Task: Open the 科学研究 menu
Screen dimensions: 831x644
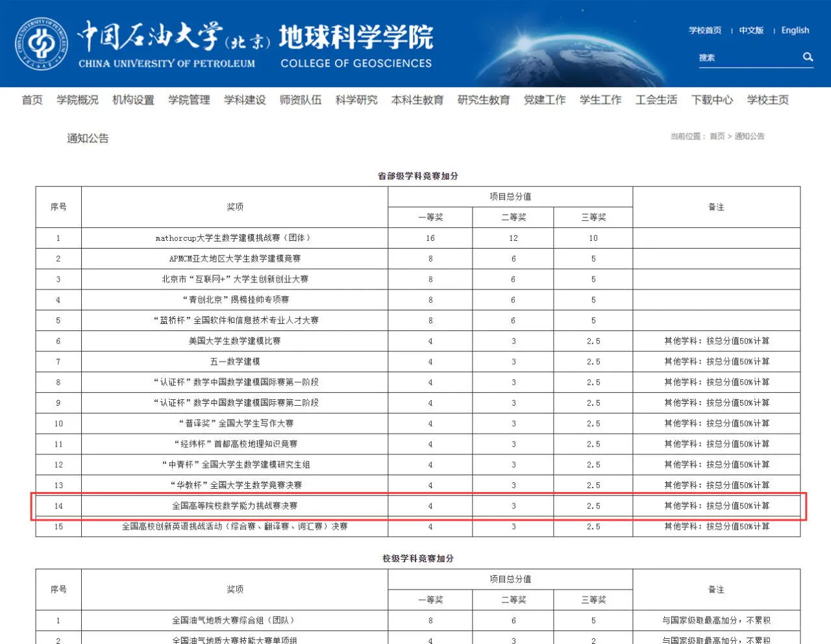Action: coord(356,100)
